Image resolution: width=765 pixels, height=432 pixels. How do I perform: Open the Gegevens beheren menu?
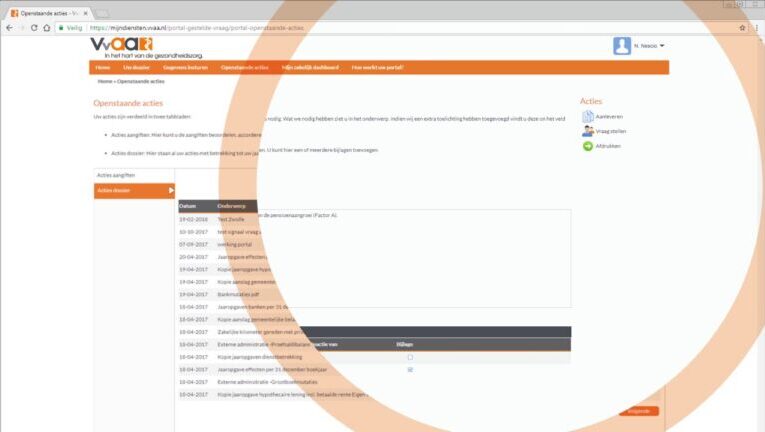185,67
